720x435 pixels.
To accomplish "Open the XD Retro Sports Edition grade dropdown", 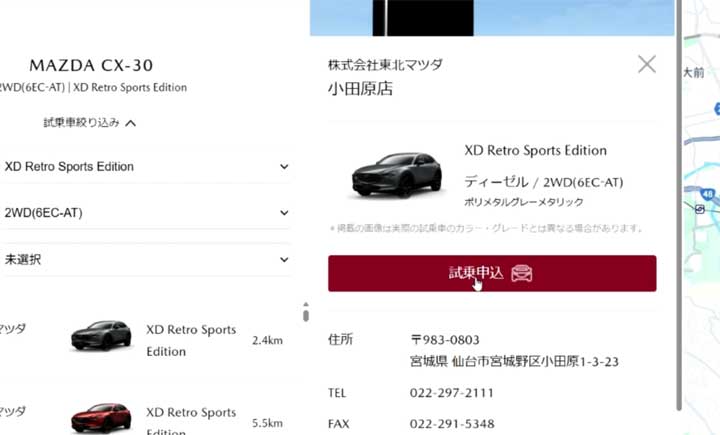I will (145, 166).
